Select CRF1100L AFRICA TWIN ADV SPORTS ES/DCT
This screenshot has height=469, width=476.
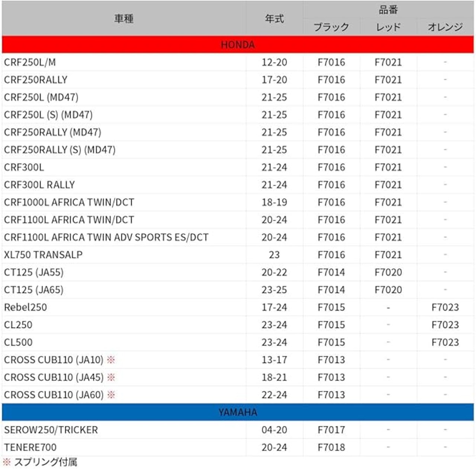tap(106, 237)
